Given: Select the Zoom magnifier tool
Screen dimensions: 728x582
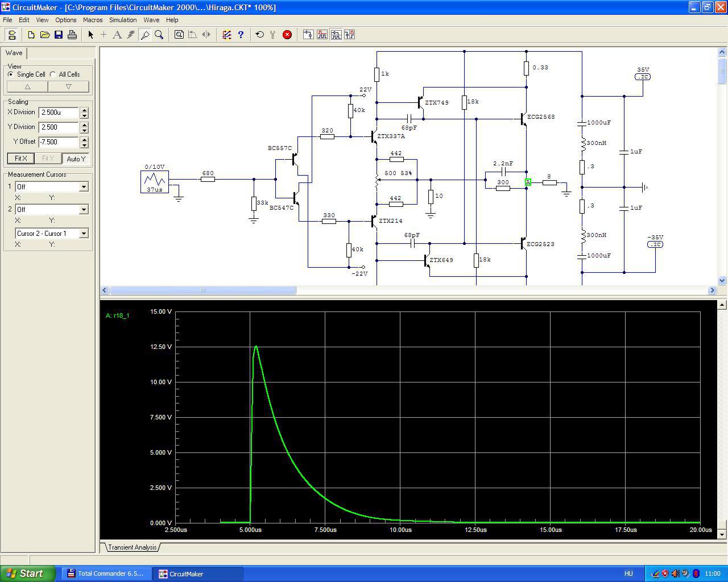Looking at the screenshot, I should click(x=159, y=35).
